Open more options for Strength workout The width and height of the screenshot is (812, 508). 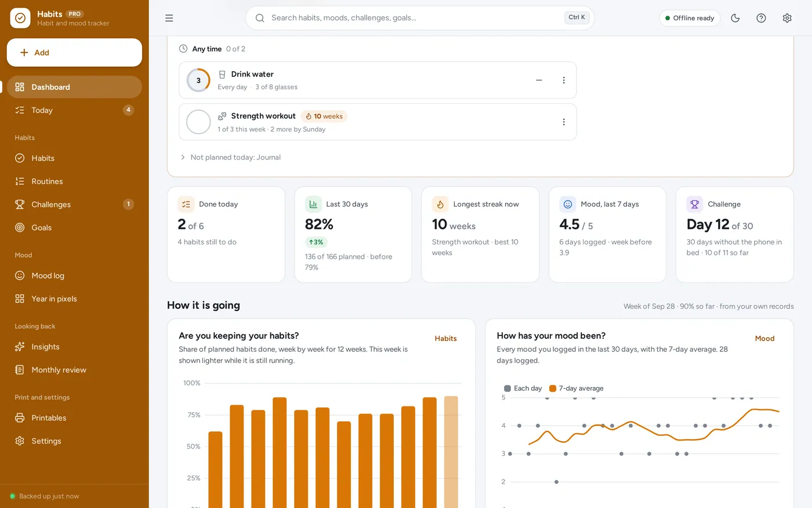click(x=564, y=122)
